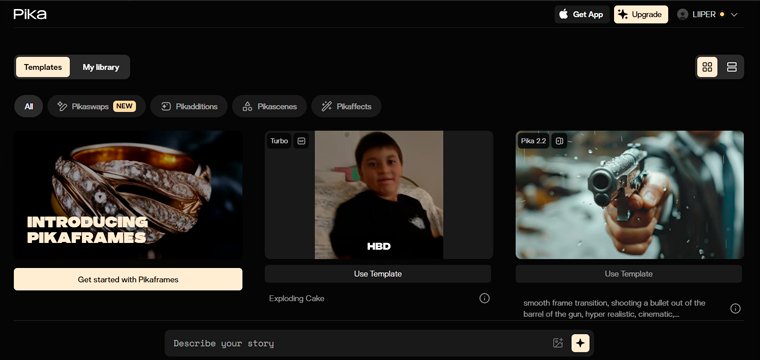760x360 pixels.
Task: Open the LIIPER account dropdown chevron
Action: tap(734, 15)
